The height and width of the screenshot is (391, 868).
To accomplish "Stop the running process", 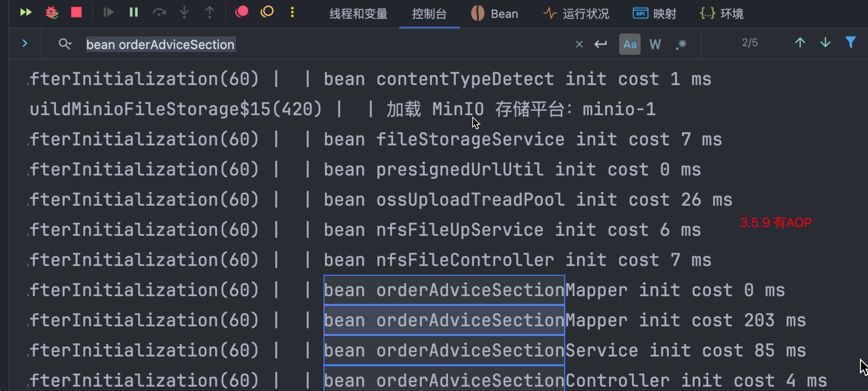I will tap(76, 13).
